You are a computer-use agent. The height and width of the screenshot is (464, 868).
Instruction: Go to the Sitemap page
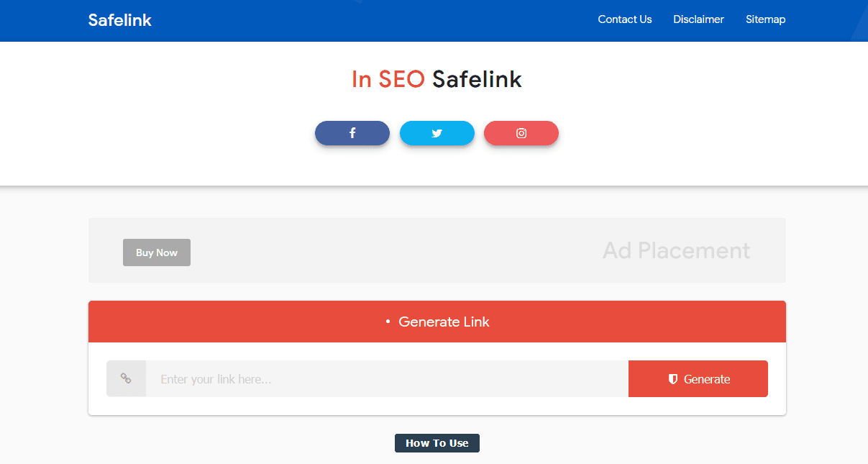(765, 19)
